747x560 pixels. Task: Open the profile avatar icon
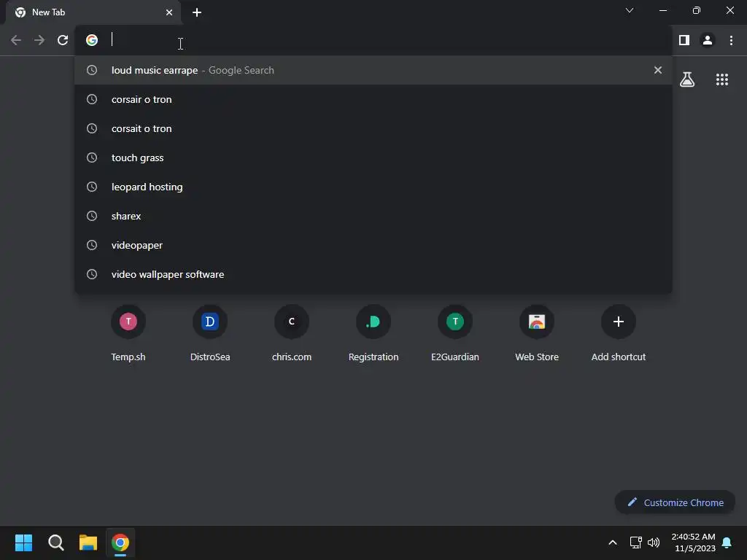[x=708, y=40]
